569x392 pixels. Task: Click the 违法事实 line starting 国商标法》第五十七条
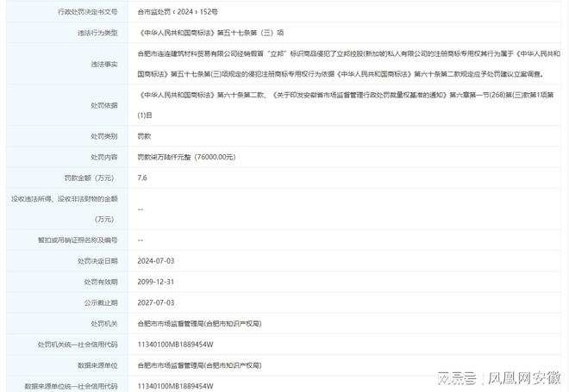point(341,74)
